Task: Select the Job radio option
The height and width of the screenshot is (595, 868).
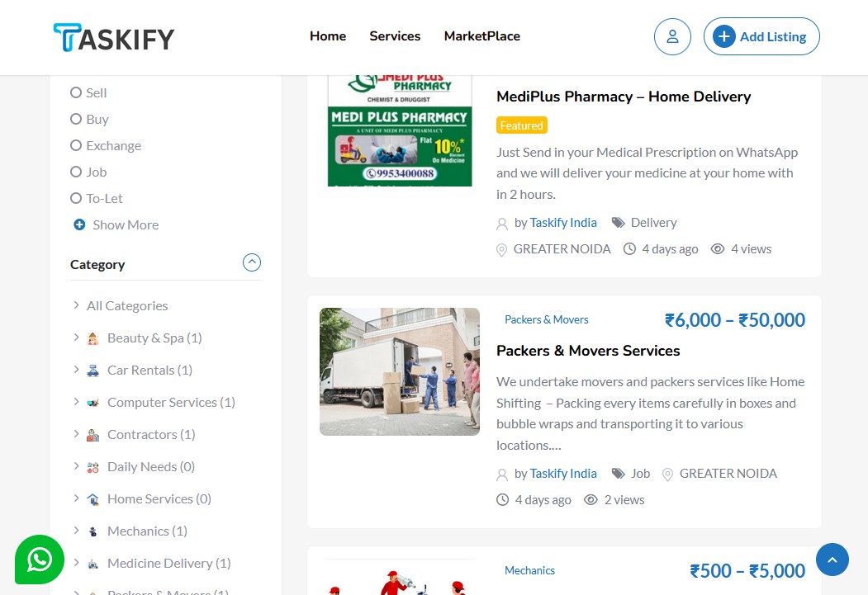Action: point(76,172)
